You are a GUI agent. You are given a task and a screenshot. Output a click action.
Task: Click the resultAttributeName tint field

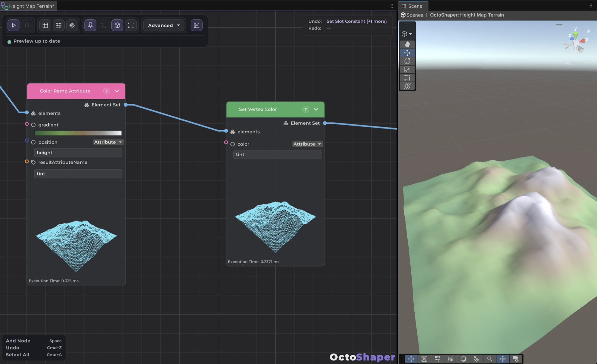(78, 174)
